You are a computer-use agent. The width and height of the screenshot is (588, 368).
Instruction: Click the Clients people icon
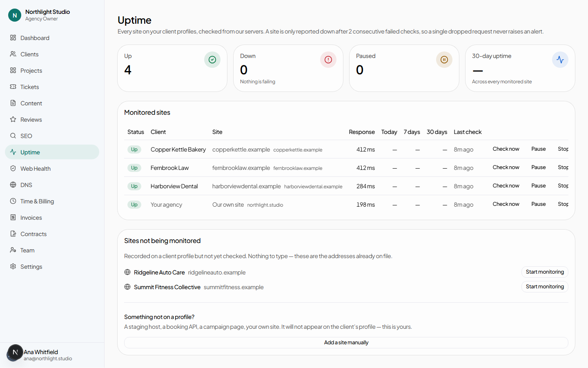(x=13, y=54)
